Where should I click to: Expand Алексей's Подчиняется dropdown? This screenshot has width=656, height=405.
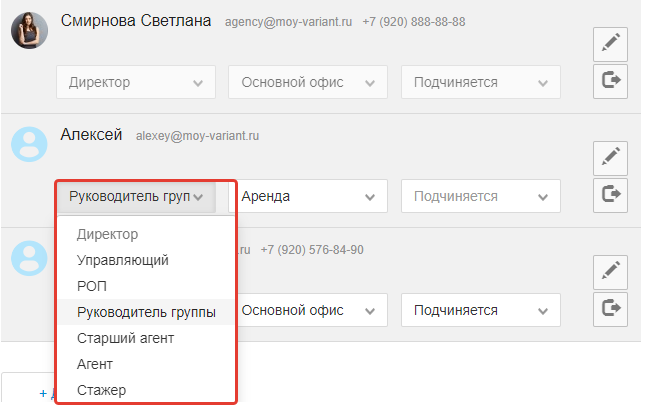(480, 196)
